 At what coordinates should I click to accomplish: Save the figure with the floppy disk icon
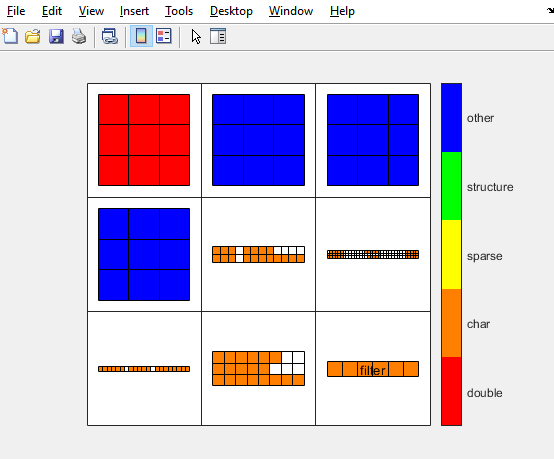[x=56, y=36]
